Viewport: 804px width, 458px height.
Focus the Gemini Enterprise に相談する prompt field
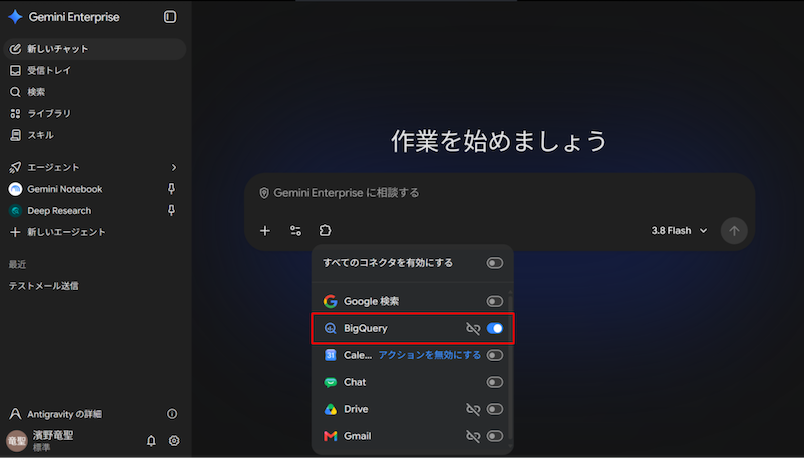[x=499, y=193]
